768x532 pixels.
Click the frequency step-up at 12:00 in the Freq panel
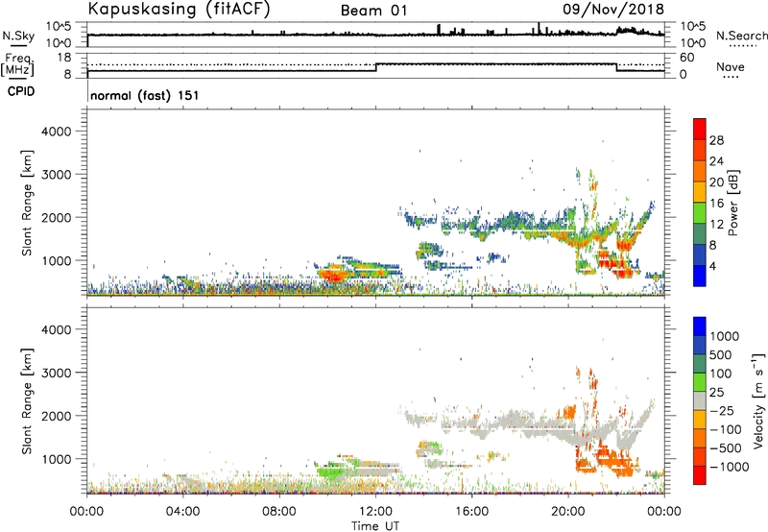[376, 67]
